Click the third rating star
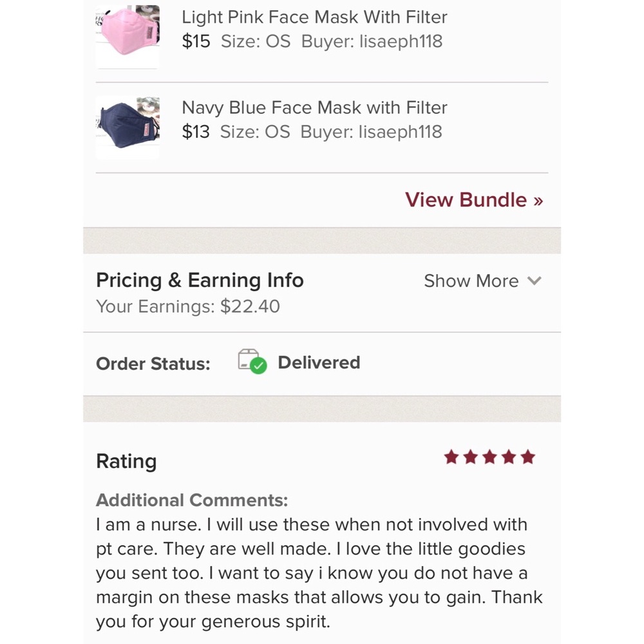The image size is (644, 644). (489, 457)
